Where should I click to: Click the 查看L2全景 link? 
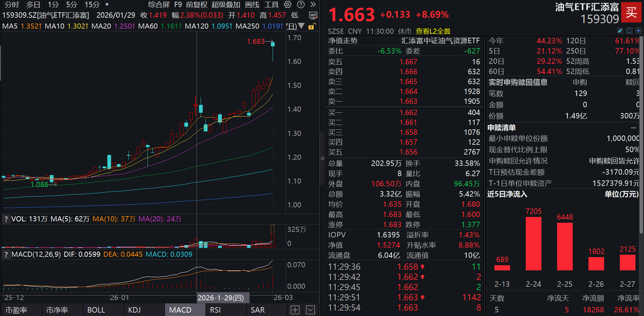pos(433,31)
